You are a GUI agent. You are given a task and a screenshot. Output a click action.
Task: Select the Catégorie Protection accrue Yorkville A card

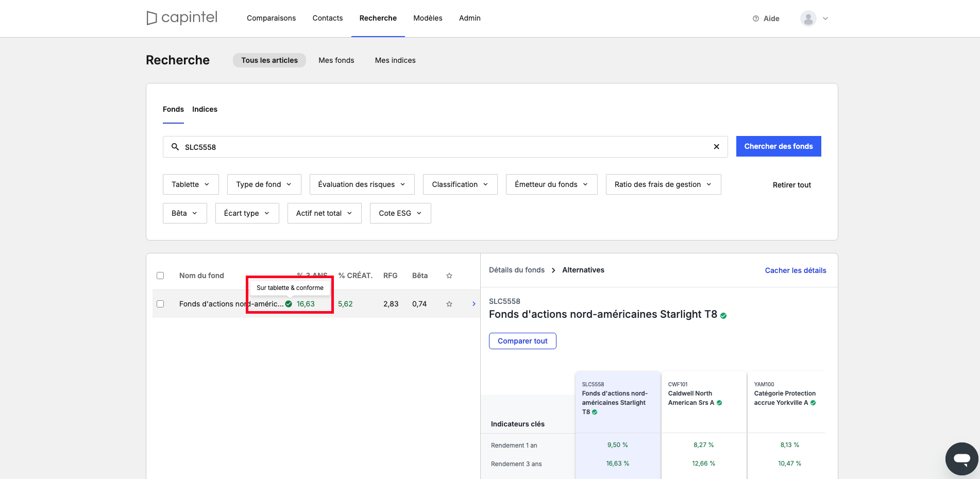point(786,402)
